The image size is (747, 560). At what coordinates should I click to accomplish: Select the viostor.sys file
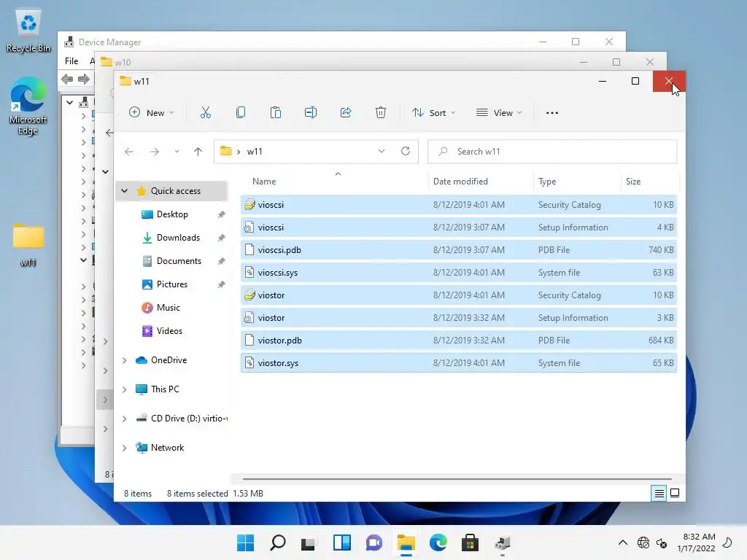coord(458,363)
